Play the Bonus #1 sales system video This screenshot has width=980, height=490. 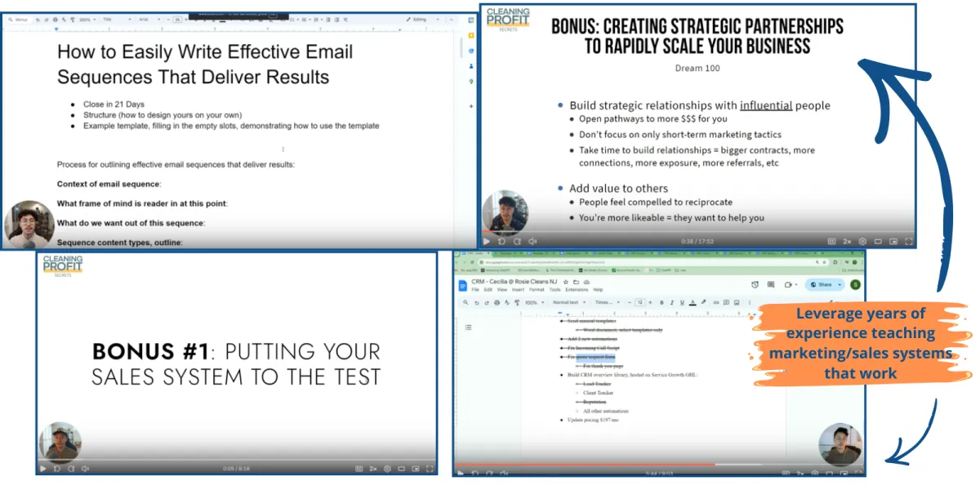(42, 468)
